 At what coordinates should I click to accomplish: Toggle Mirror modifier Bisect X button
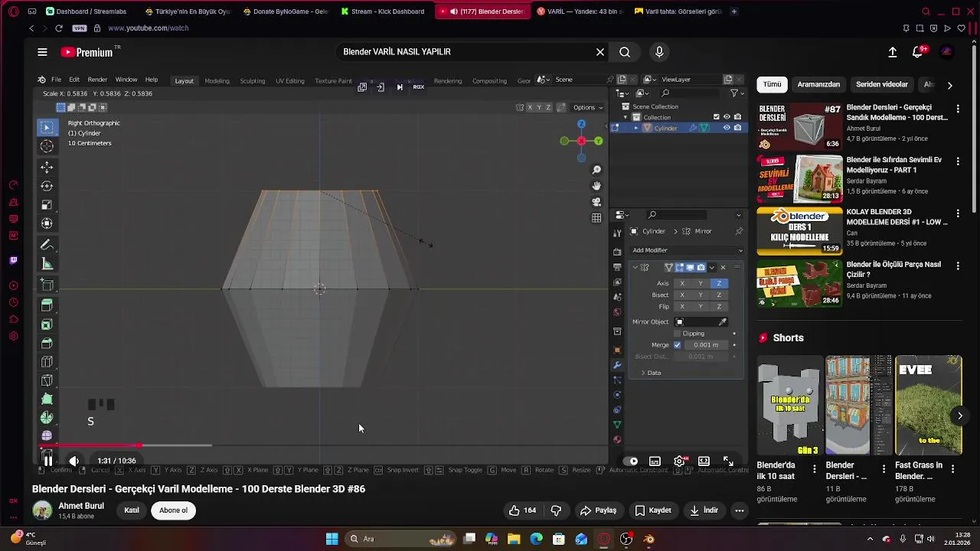682,295
